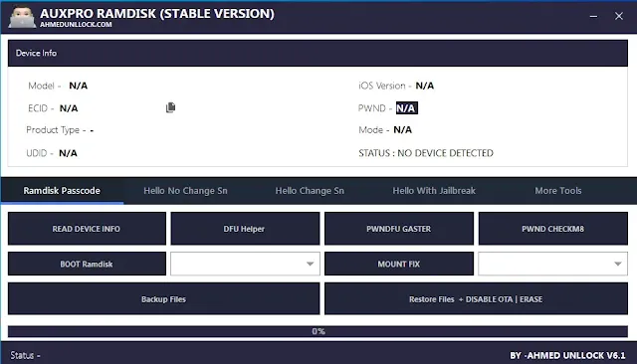Viewport: 637px width, 364px height.
Task: Click the iOS Version N/A value
Action: tap(425, 86)
